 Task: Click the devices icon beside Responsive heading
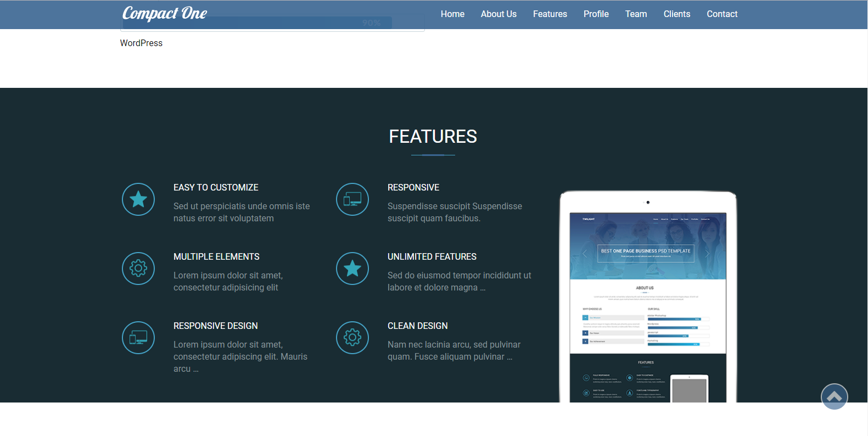click(x=352, y=199)
